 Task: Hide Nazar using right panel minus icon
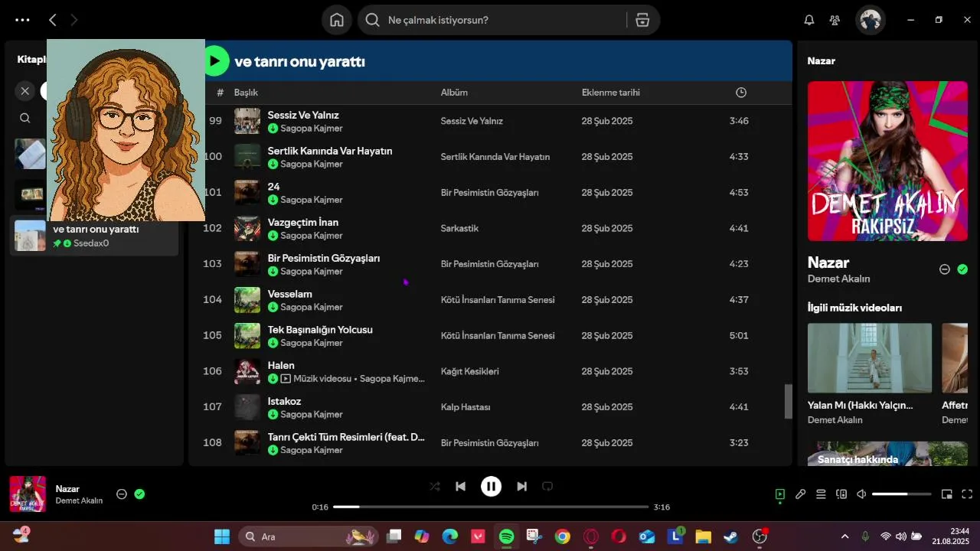pyautogui.click(x=945, y=269)
